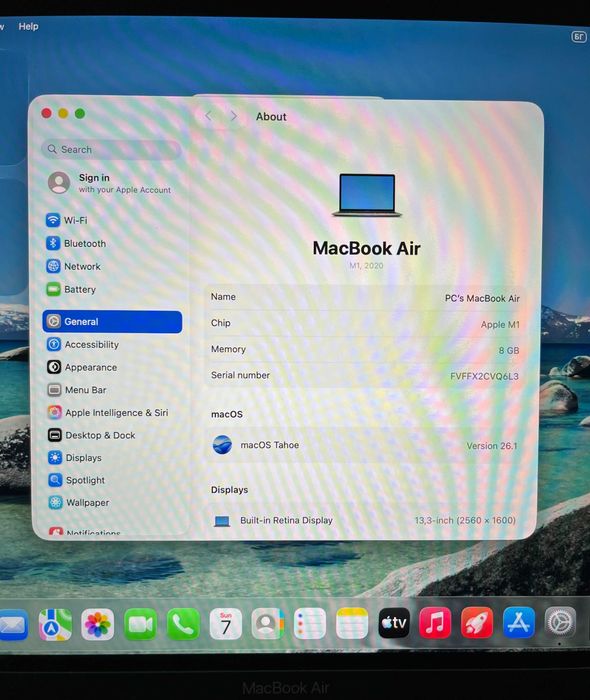Open the Help menu
Screen dimensions: 590x700
coord(28,26)
